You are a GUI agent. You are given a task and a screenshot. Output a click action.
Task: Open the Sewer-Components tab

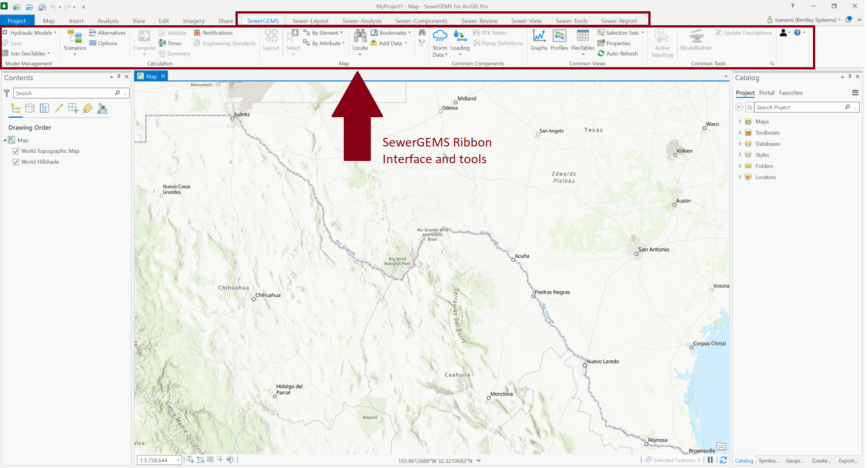click(421, 21)
